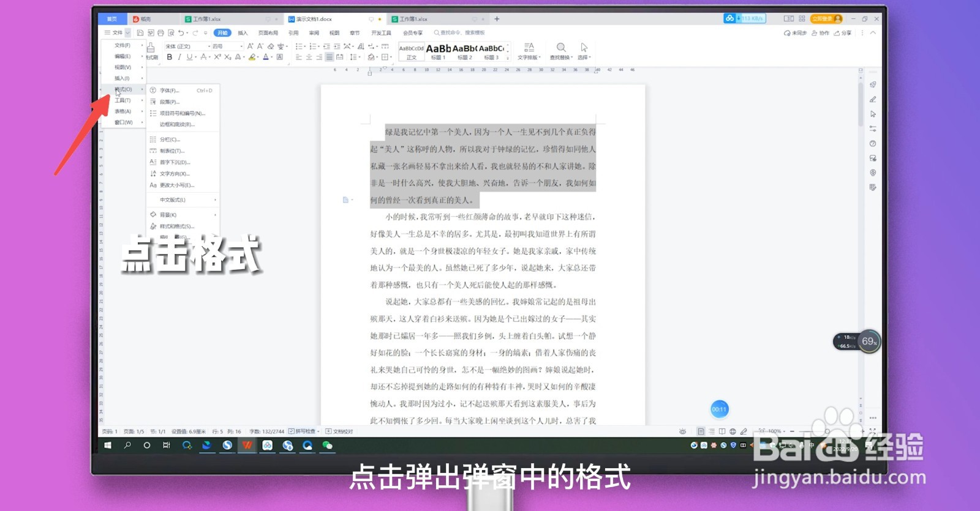Open bullet list style dropdown
The image size is (980, 511).
coord(305,47)
